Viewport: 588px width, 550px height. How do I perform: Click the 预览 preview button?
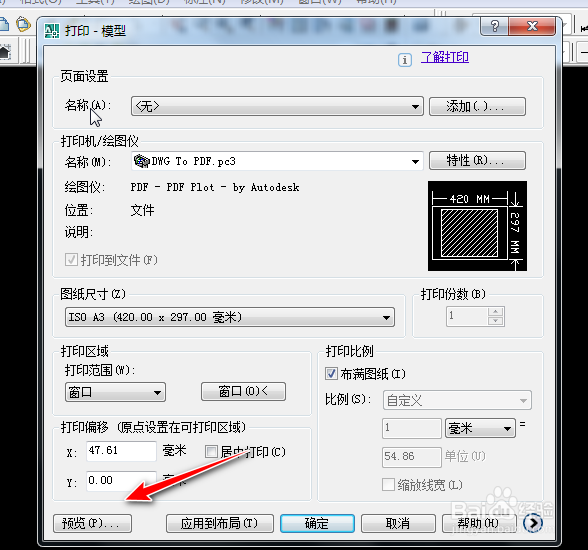(x=93, y=523)
